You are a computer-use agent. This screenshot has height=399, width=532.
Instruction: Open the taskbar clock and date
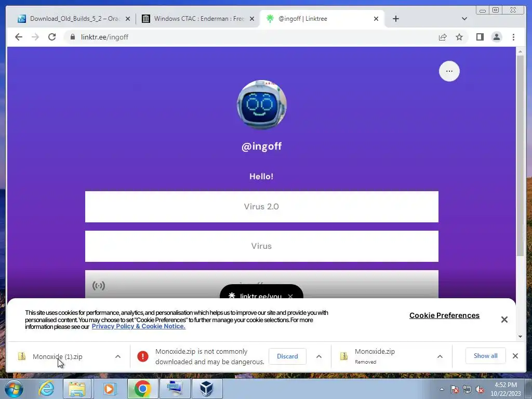tap(506, 389)
